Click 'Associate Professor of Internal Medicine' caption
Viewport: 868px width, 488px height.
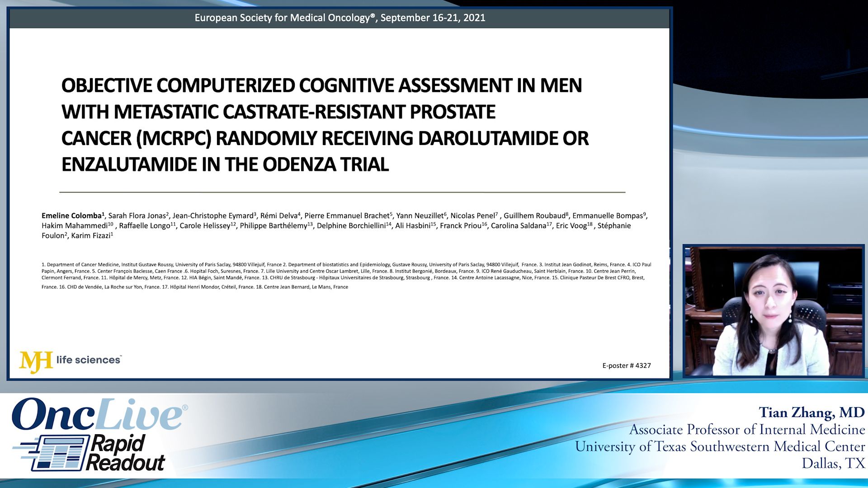click(x=747, y=429)
